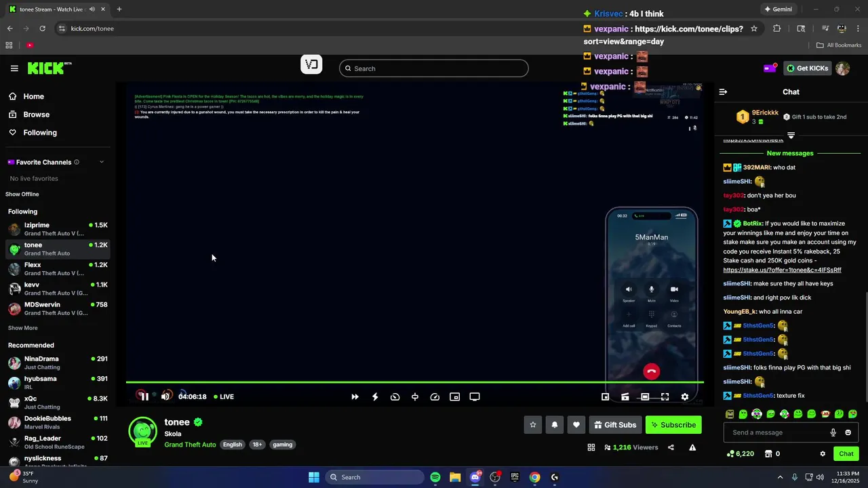Jump to LIVE in the player

224,396
